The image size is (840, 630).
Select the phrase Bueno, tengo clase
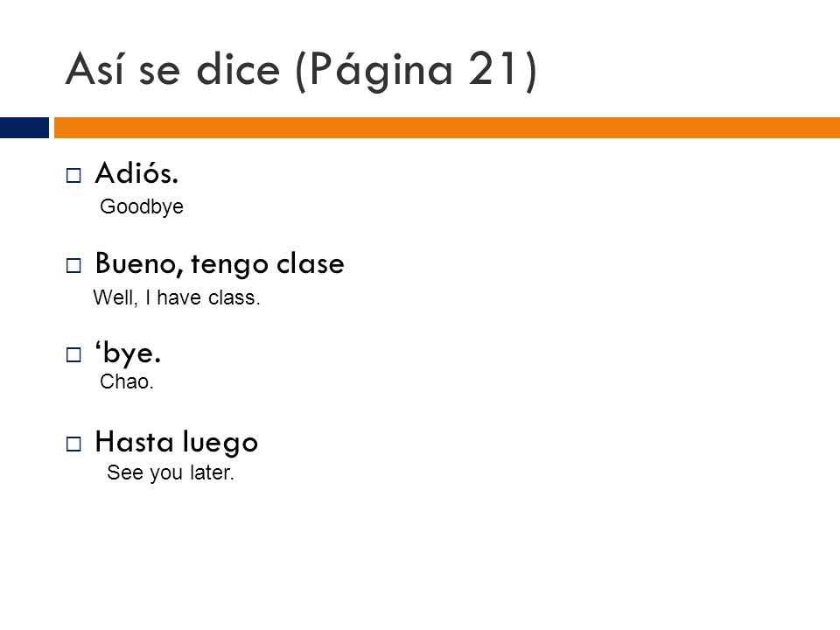point(220,263)
